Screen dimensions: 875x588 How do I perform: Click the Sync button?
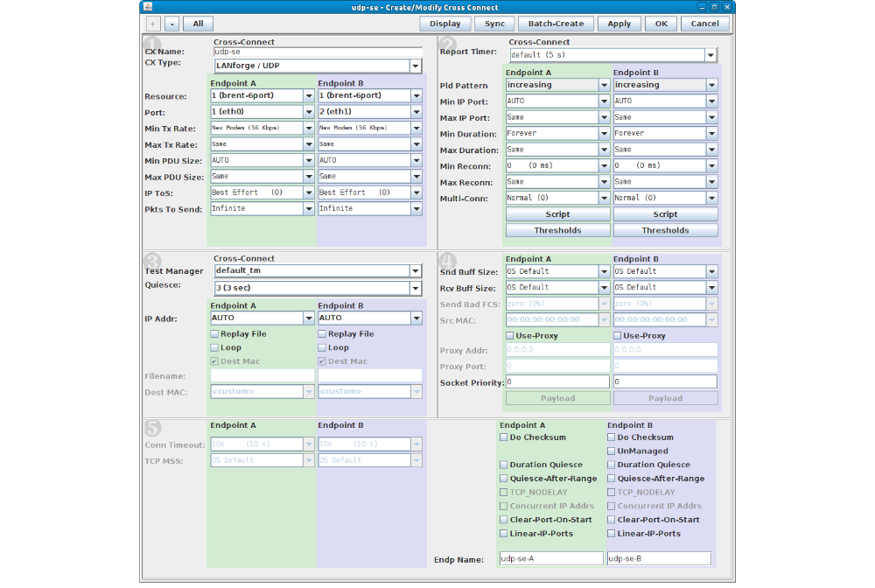click(494, 24)
